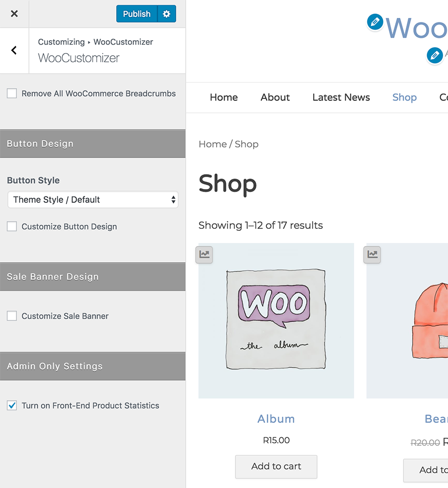Go back using the left chevron arrow
448x488 pixels.
[14, 50]
